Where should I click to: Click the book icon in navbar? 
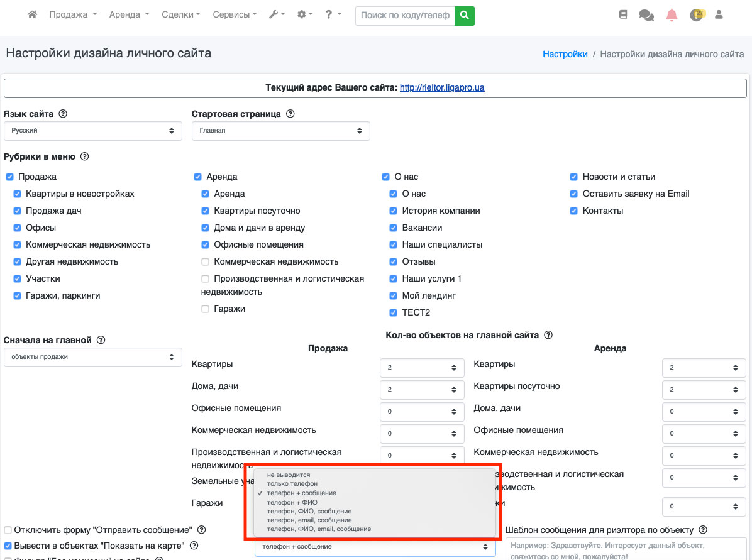623,14
